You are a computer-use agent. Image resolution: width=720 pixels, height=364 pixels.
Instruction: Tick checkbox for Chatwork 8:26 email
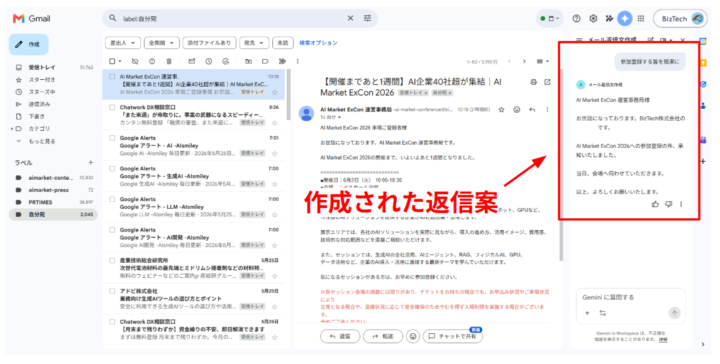pyautogui.click(x=112, y=107)
